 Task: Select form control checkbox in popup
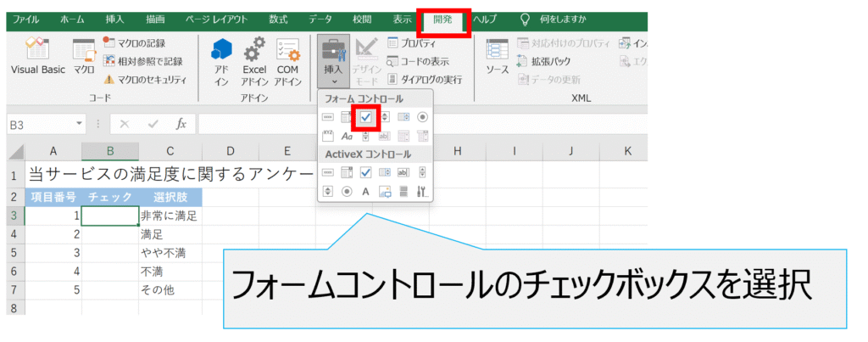pos(366,117)
